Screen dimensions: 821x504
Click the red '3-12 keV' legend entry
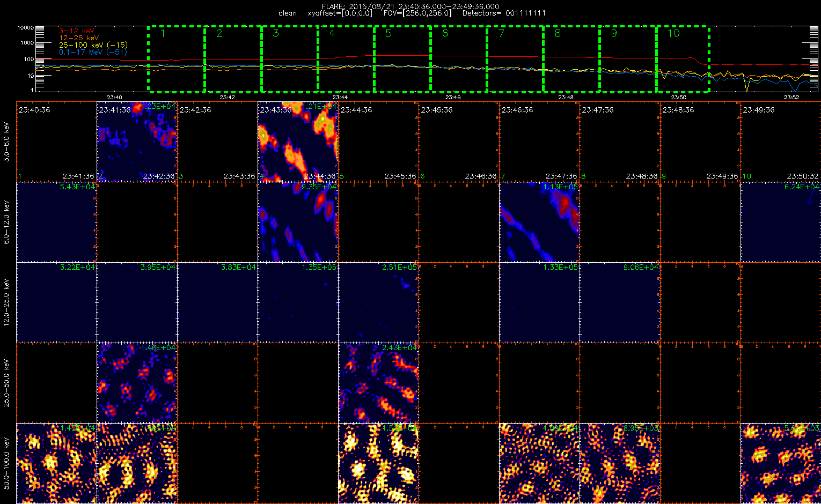(76, 31)
